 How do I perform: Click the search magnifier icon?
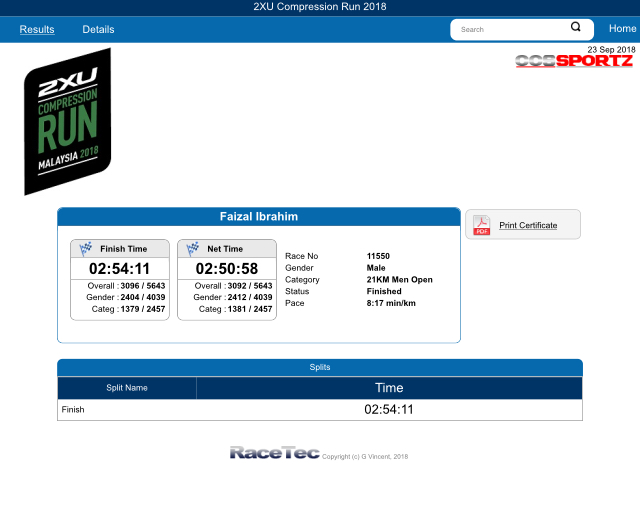coord(576,27)
